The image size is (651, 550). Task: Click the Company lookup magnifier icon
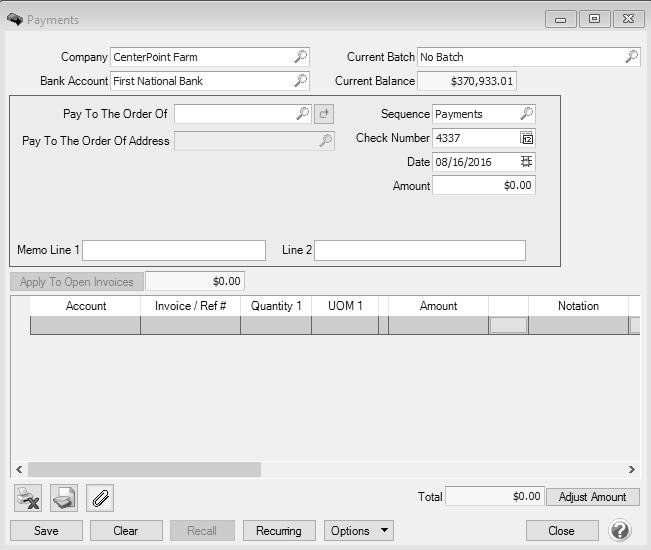point(301,57)
